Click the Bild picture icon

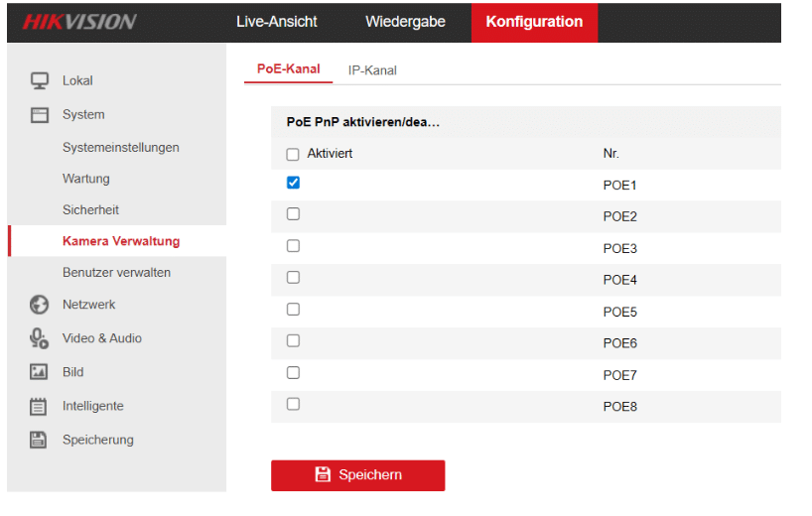click(40, 372)
